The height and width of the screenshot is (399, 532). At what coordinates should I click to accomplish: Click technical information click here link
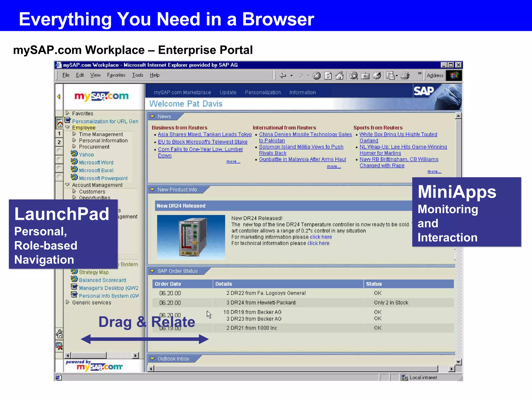[x=318, y=243]
